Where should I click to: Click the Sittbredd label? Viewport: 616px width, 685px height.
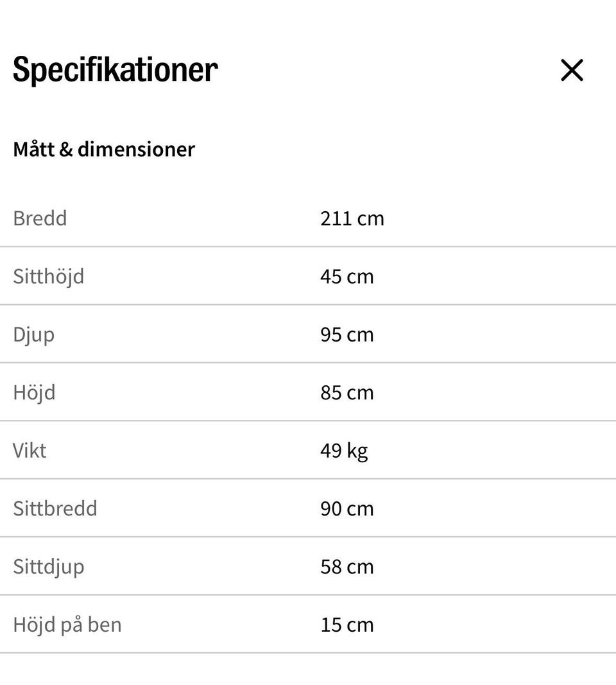55,508
